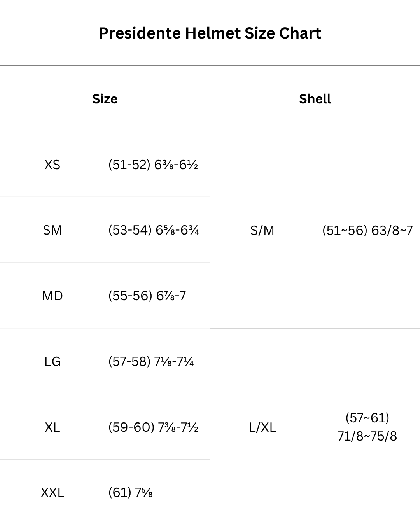Select the (59-60) 7⅜-7½ measurement
The height and width of the screenshot is (525, 420).
coord(153,427)
